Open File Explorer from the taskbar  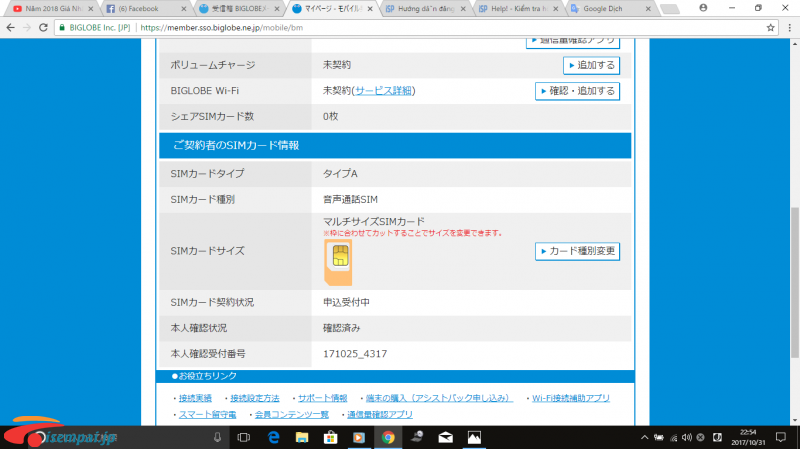(x=302, y=437)
